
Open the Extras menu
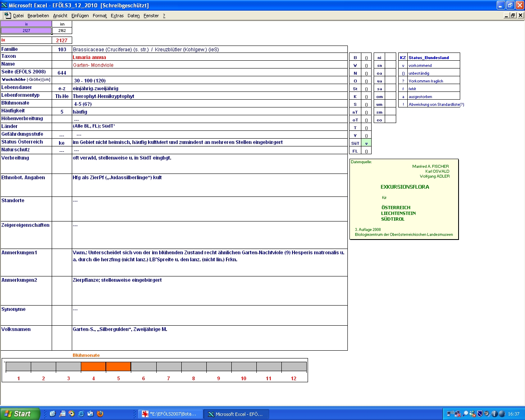coord(117,16)
